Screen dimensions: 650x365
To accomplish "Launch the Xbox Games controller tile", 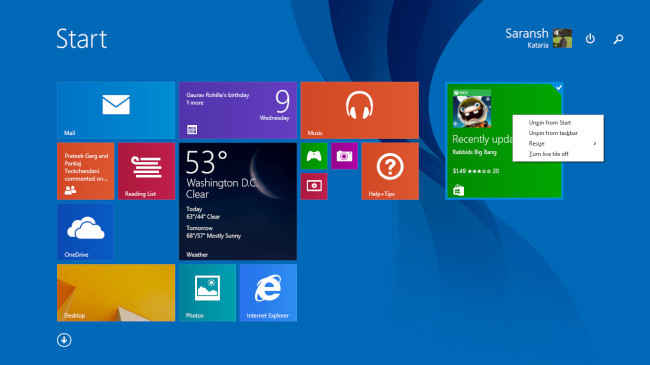I will (x=314, y=156).
